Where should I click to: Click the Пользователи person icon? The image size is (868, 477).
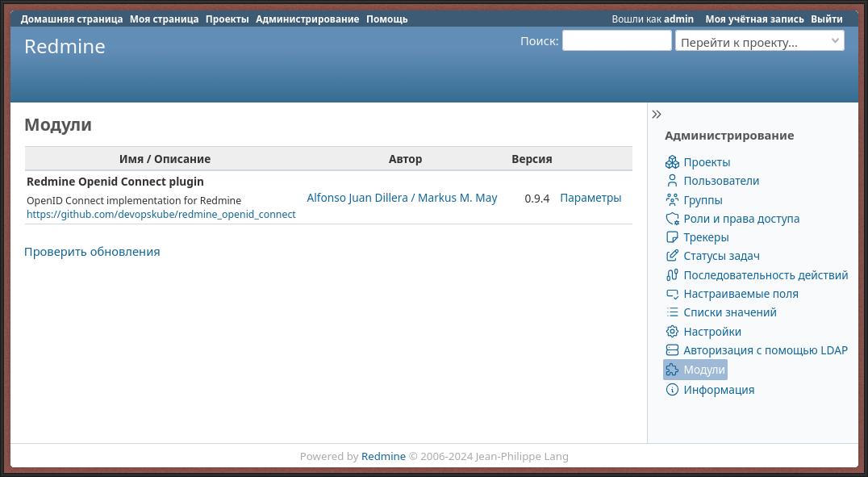672,181
